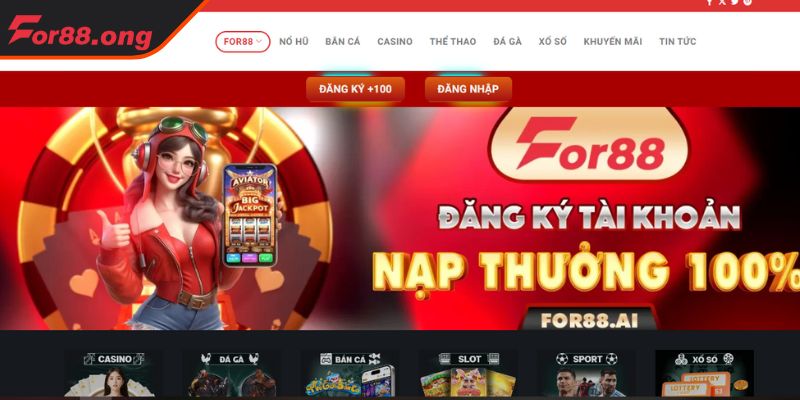The width and height of the screenshot is (800, 400).
Task: Click the ĐĂNG KÝ +100 button
Action: pyautogui.click(x=356, y=89)
